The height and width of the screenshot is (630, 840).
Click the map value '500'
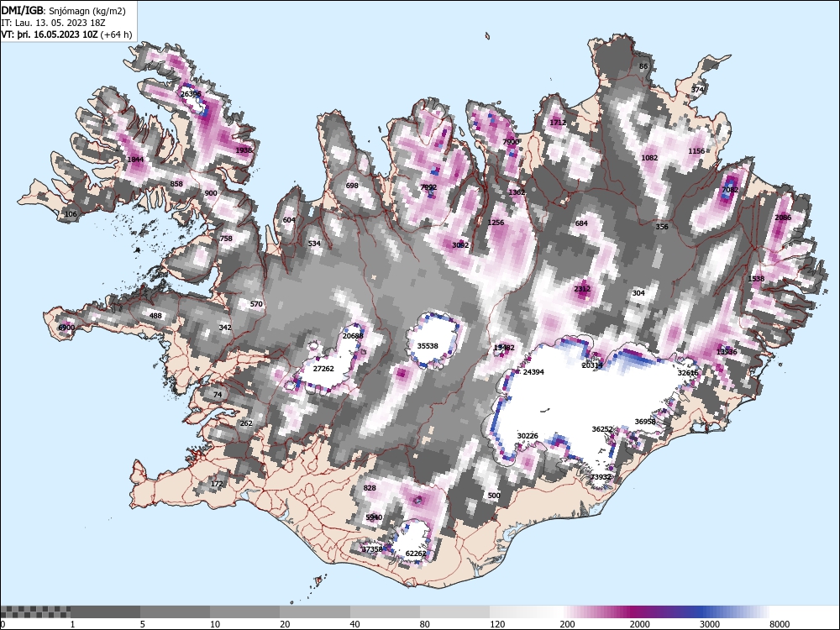pos(494,496)
